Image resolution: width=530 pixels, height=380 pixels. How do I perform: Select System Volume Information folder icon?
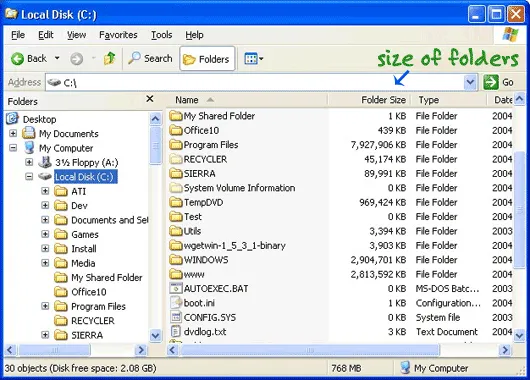click(176, 188)
